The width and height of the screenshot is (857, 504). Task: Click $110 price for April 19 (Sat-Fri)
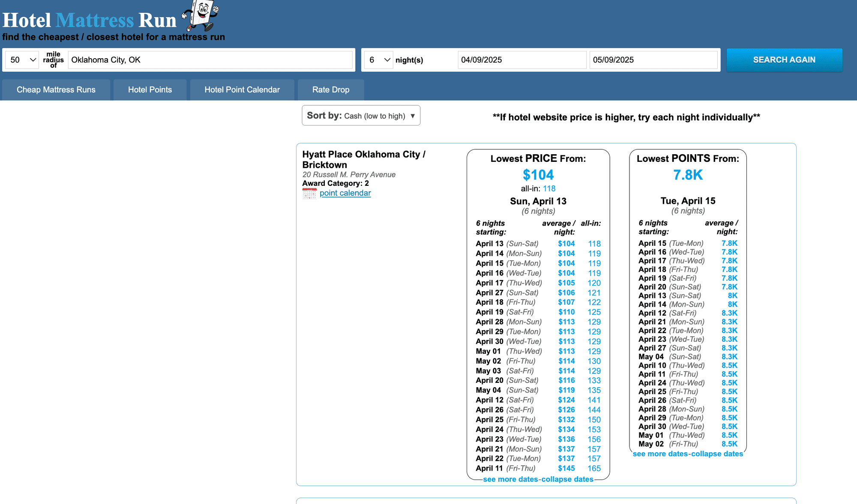pyautogui.click(x=566, y=312)
